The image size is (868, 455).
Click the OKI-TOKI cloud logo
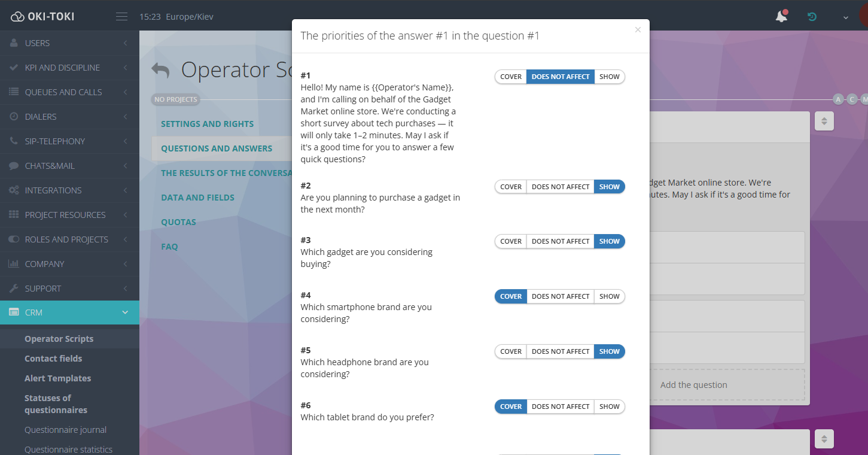(18, 17)
